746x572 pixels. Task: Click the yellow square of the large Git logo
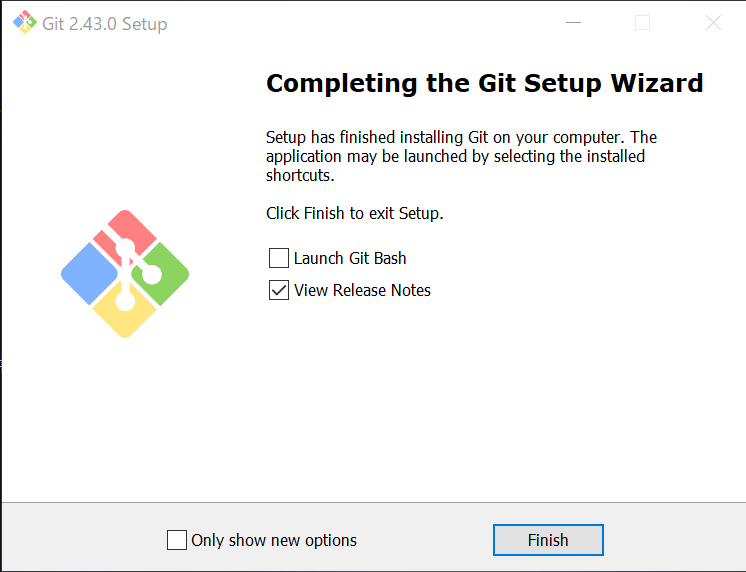pyautogui.click(x=125, y=312)
